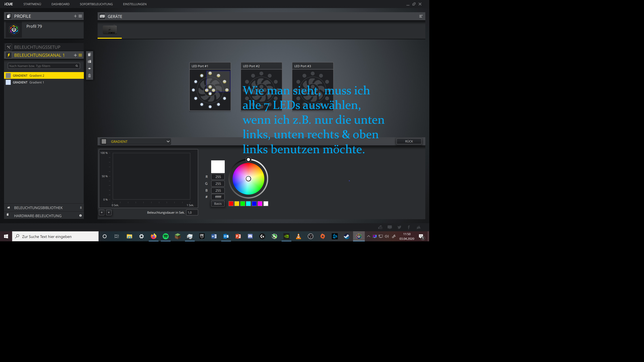Toggle the top-left LED on Port #1
The width and height of the screenshot is (644, 362).
(x=202, y=76)
